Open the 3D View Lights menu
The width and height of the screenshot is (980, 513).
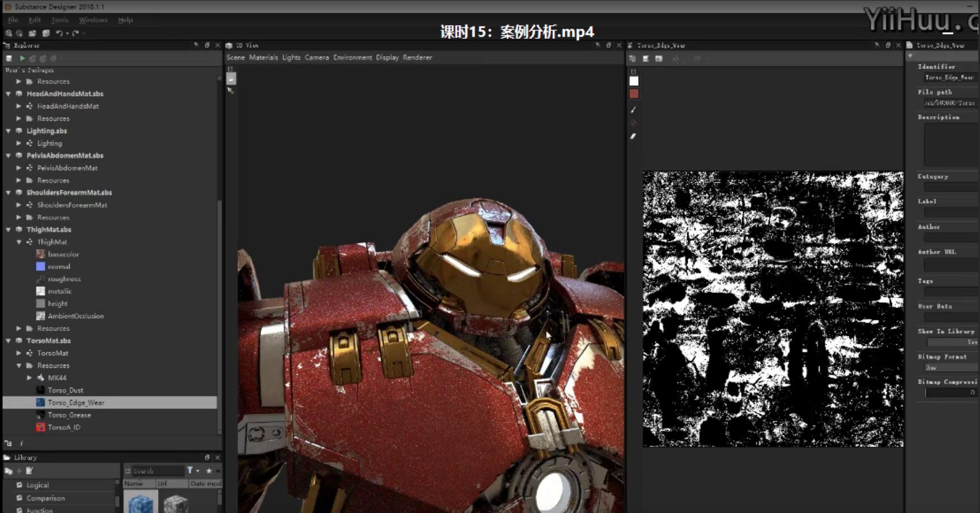pos(291,58)
